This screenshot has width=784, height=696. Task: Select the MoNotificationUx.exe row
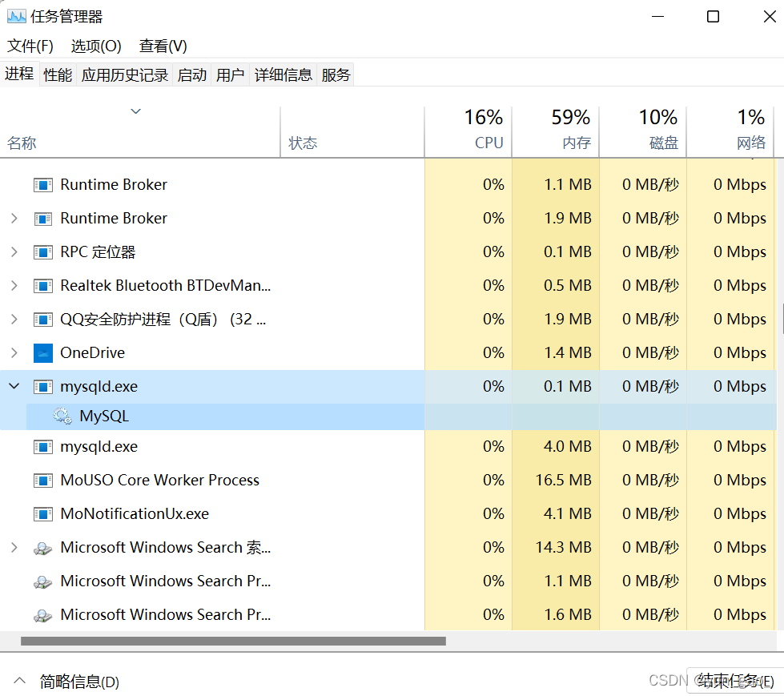coord(387,514)
